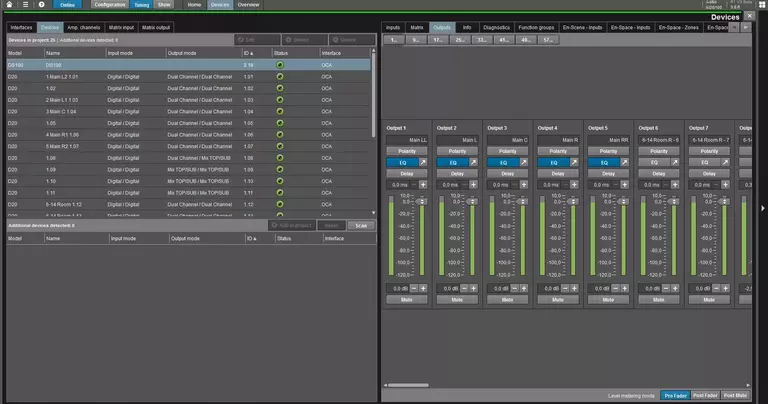Image resolution: width=768 pixels, height=404 pixels.
Task: Select Post Fader level metering mode
Action: [x=705, y=396]
